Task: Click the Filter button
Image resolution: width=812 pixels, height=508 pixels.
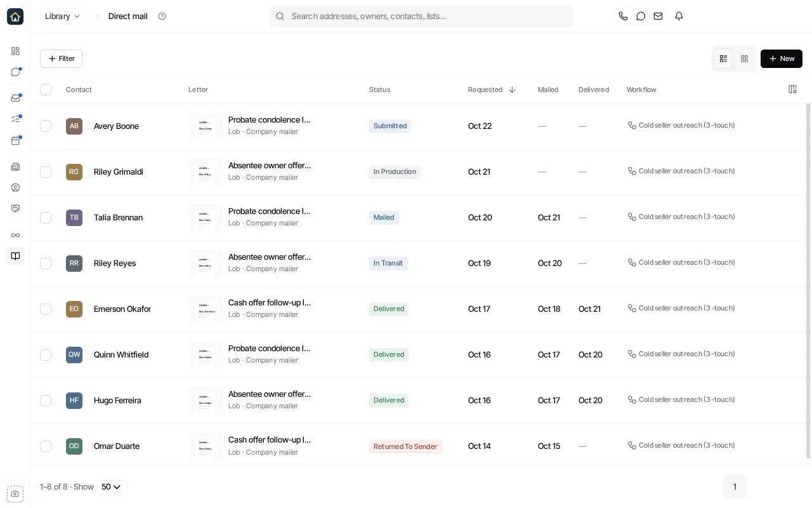Action: (x=61, y=58)
